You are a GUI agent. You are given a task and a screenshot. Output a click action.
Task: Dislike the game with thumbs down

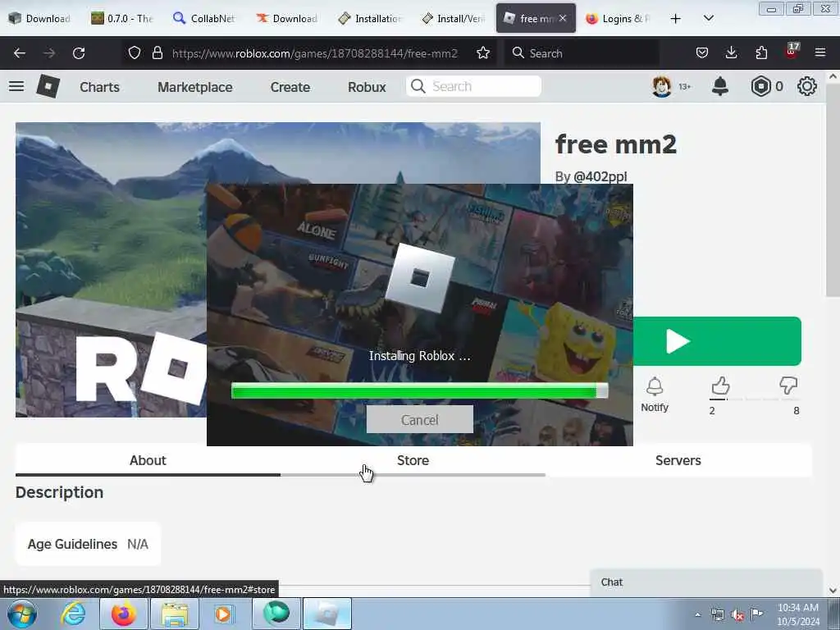[x=788, y=386]
